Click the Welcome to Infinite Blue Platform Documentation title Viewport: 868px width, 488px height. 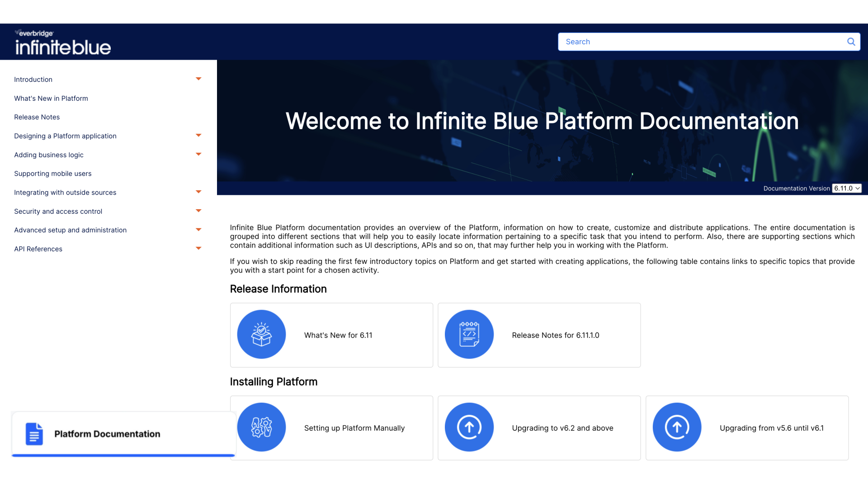tap(542, 121)
